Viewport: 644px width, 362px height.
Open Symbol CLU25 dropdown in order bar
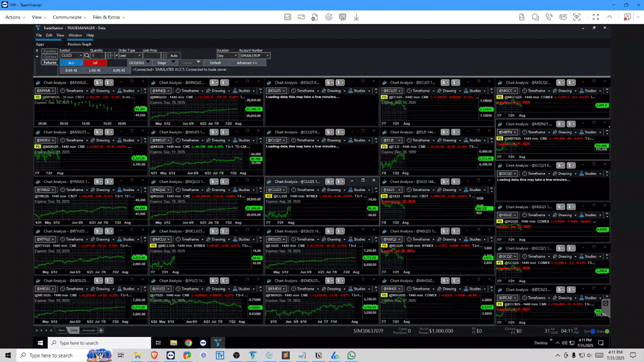tap(81, 55)
